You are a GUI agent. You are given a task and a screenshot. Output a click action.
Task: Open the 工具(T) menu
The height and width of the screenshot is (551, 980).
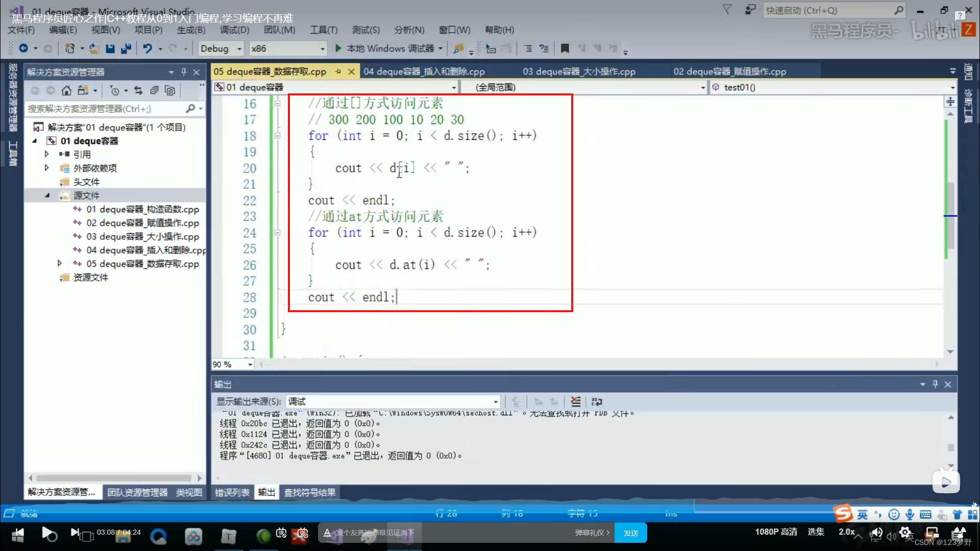tap(324, 30)
